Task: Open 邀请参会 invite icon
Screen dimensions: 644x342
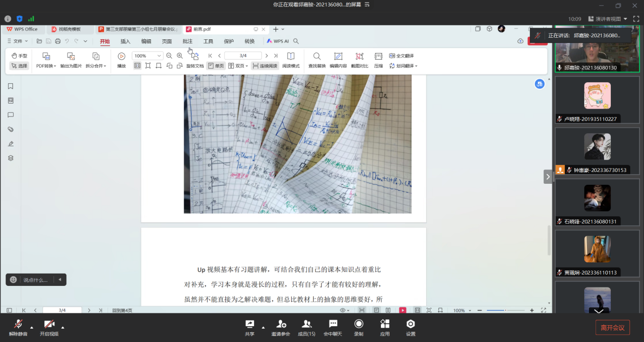Action: 280,328
